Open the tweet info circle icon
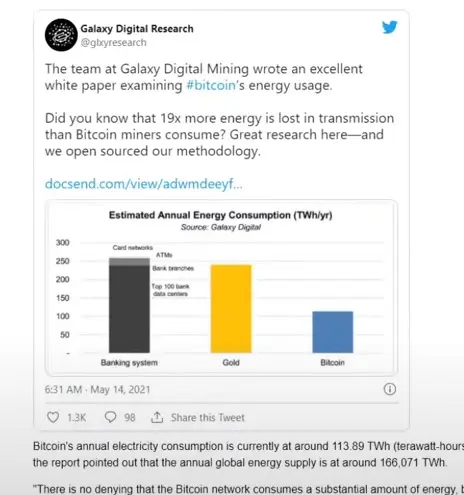The height and width of the screenshot is (495, 464). click(x=390, y=389)
